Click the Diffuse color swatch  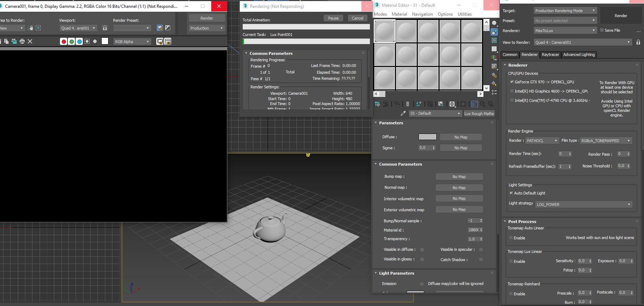point(427,137)
